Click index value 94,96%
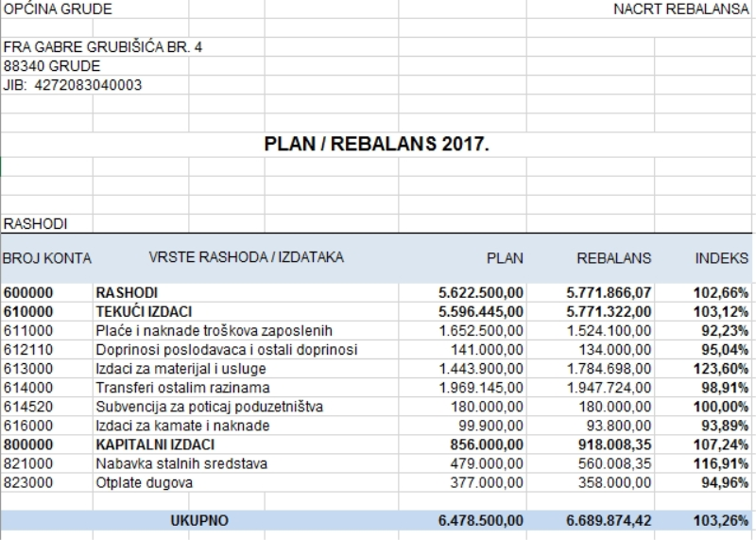This screenshot has height=540, width=756. [725, 482]
